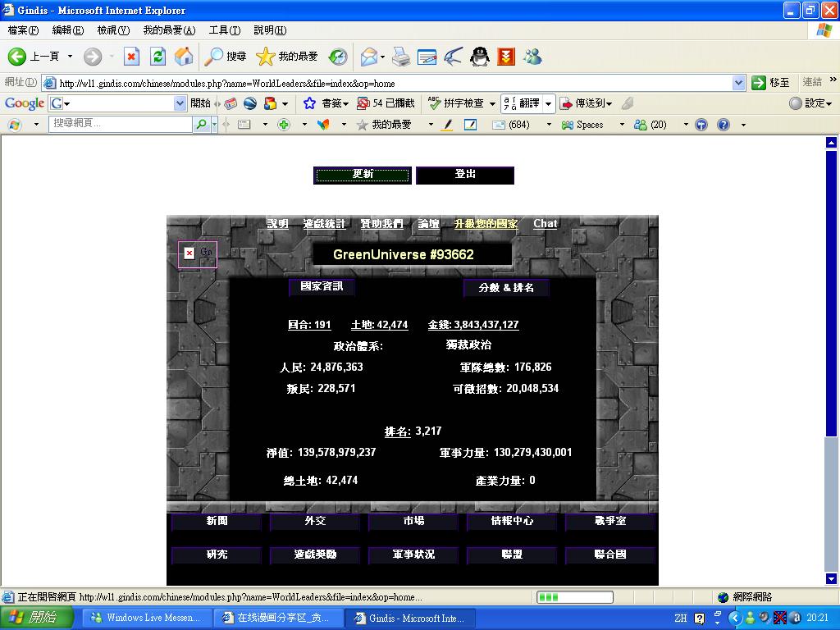Open the 遊戲統計 link

324,223
